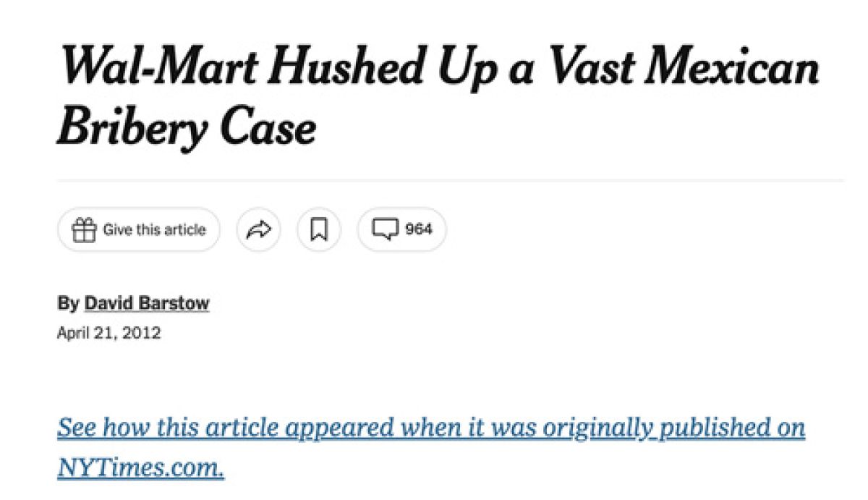Click the word "Wal-Mart" in the headline
The image size is (868, 500).
tap(157, 68)
